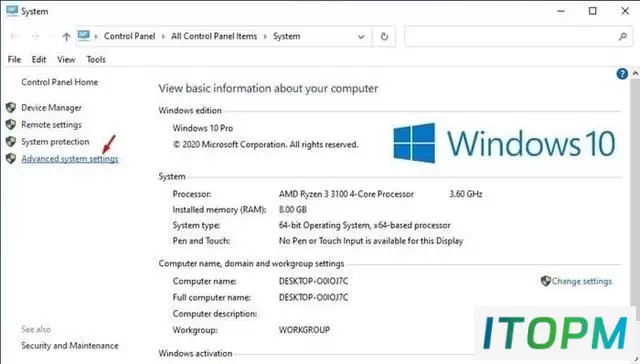640x364 pixels.
Task: Open the Edit menu
Action: click(39, 60)
